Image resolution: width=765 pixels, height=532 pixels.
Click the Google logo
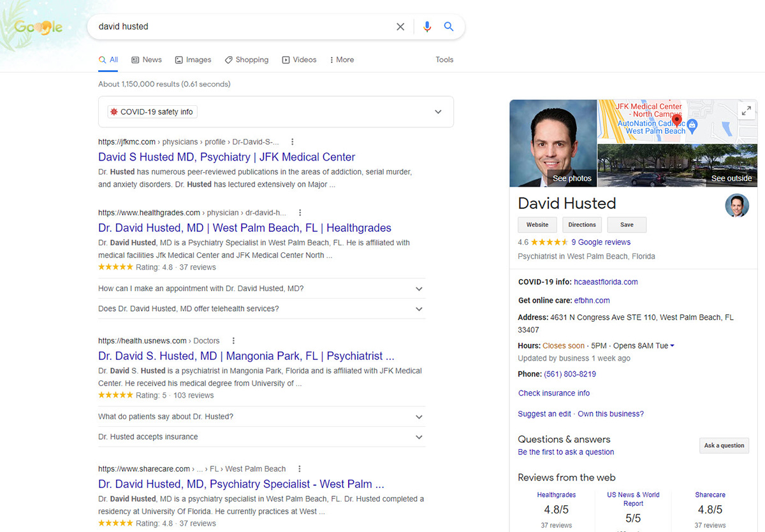pyautogui.click(x=38, y=27)
